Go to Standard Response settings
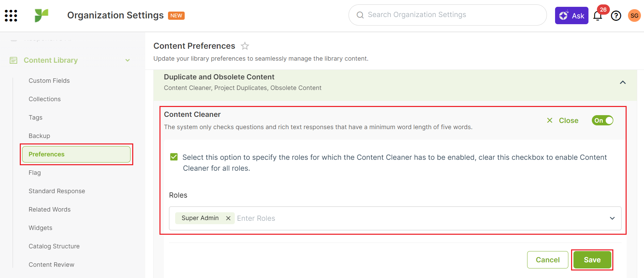 57,191
